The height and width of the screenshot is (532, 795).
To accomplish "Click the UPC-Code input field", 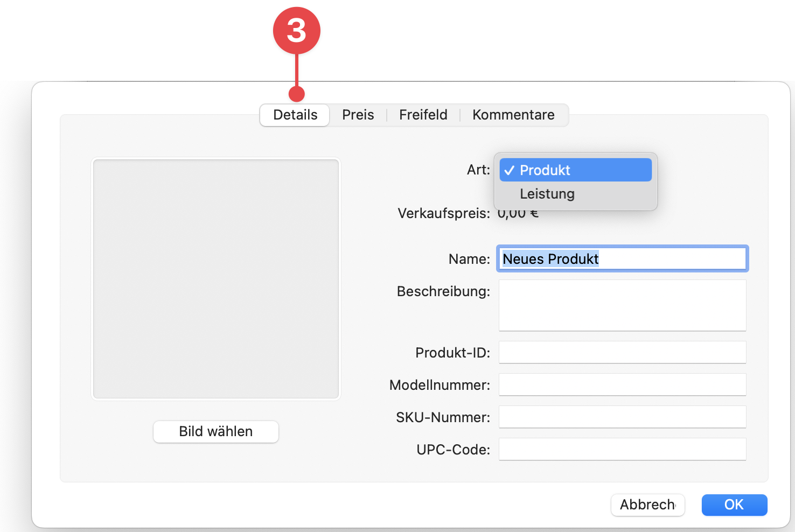I will tap(622, 449).
